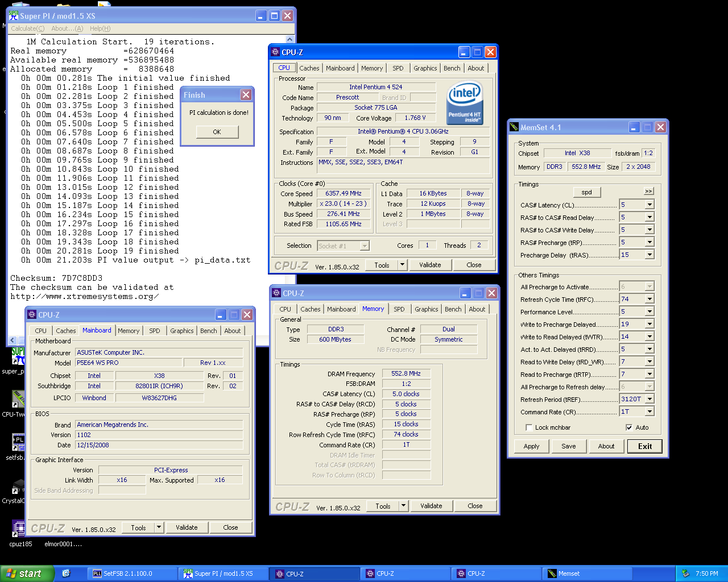This screenshot has height=582, width=728.
Task: Click the quick launch icon next to Start
Action: point(66,573)
